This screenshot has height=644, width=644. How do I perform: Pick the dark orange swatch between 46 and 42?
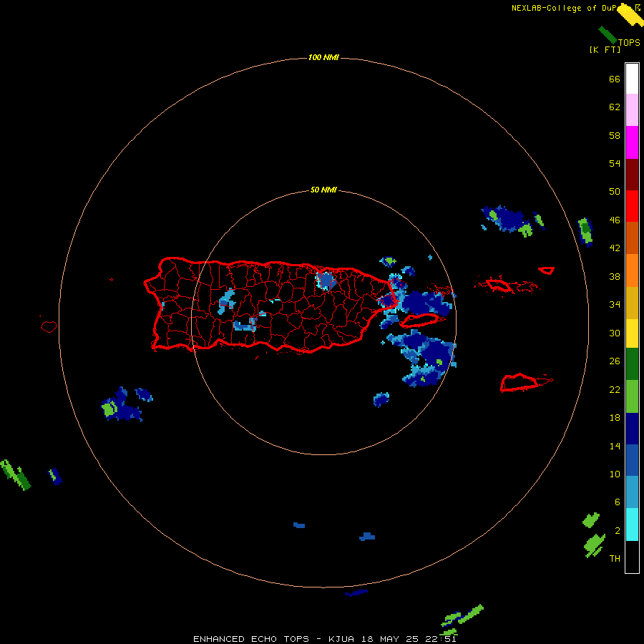pyautogui.click(x=632, y=238)
